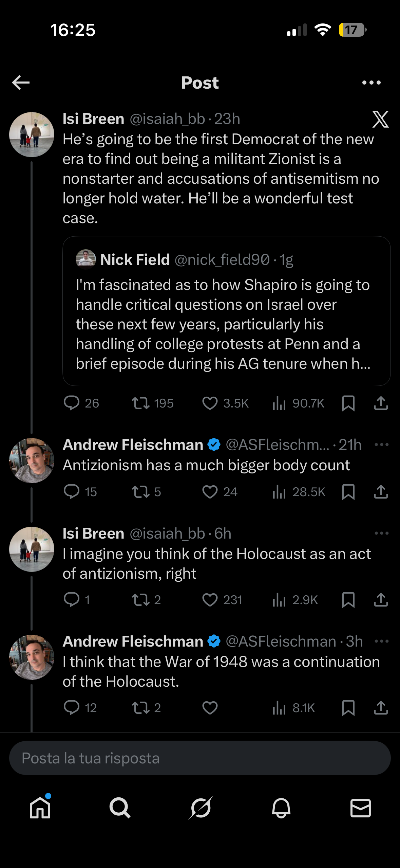Click the X logo beside Isi Breen's first post
Screen dimensions: 400x868
coord(380,119)
